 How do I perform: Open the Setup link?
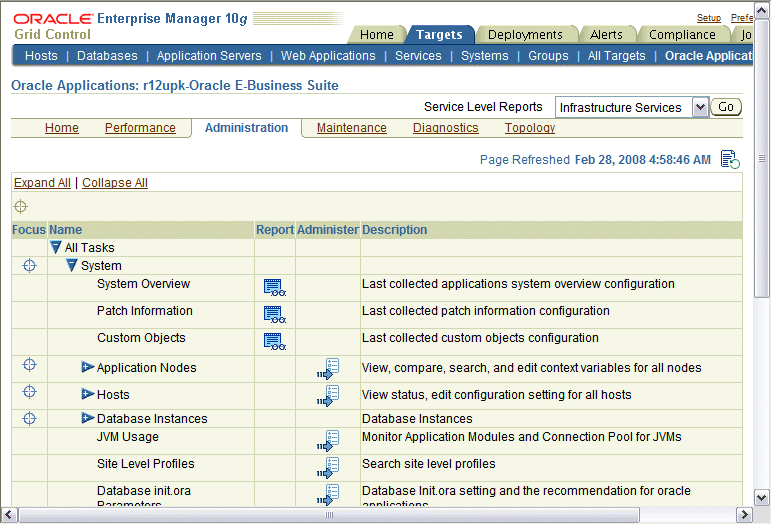tap(708, 18)
